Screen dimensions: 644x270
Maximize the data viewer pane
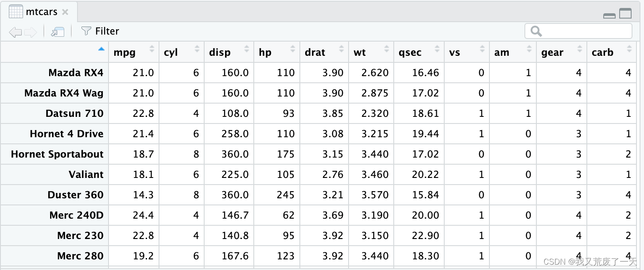click(625, 14)
